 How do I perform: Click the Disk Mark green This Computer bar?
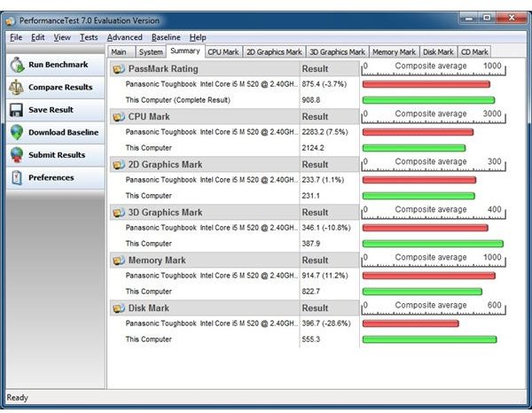point(429,339)
